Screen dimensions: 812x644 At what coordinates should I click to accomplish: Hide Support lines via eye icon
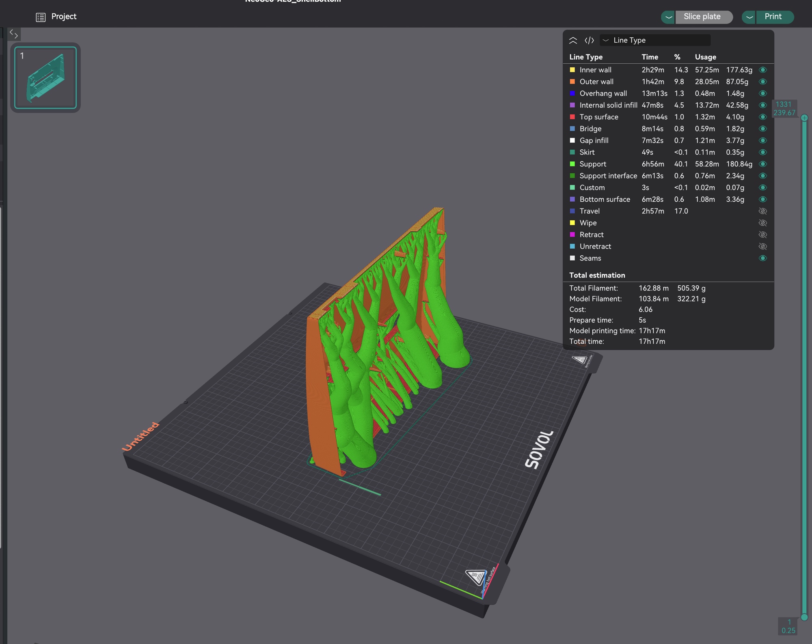(762, 164)
